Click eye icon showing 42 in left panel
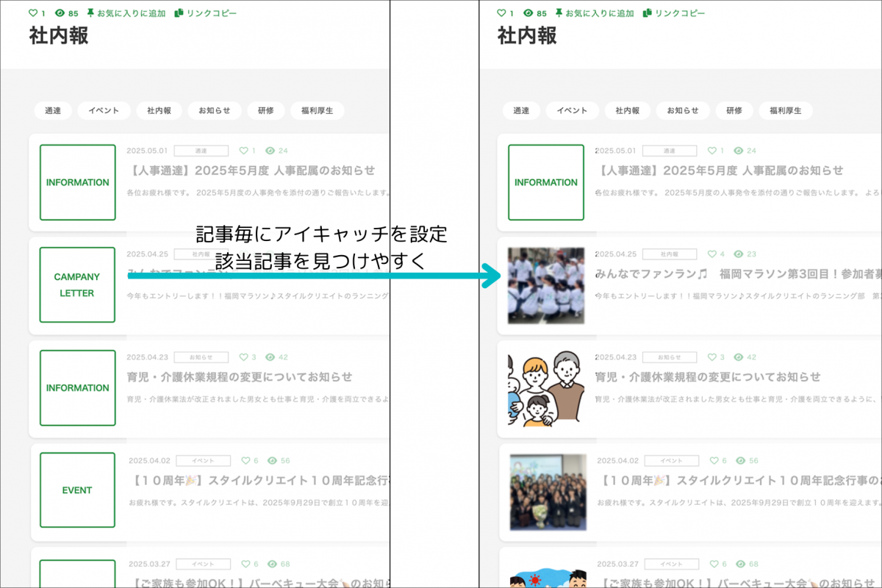Screen dimensions: 882x588 pos(270,357)
